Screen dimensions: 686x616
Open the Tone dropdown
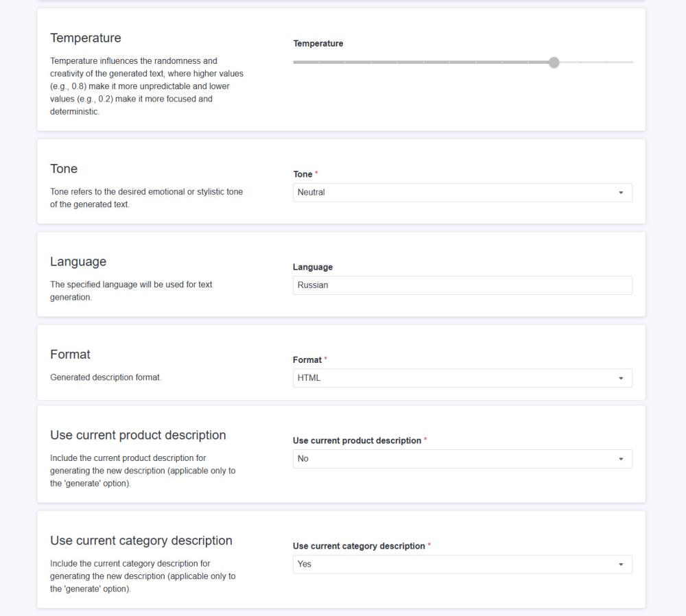[x=463, y=192]
